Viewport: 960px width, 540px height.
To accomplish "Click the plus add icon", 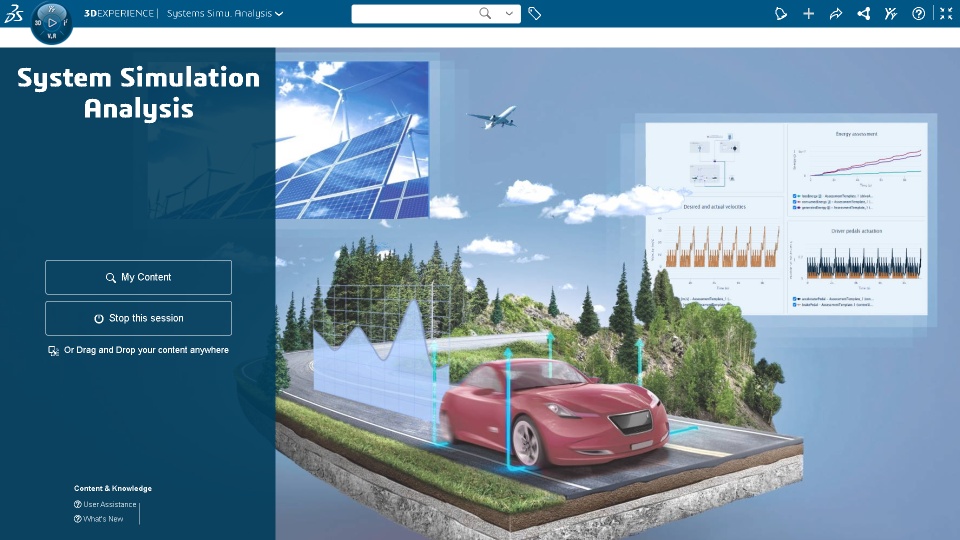I will point(809,13).
